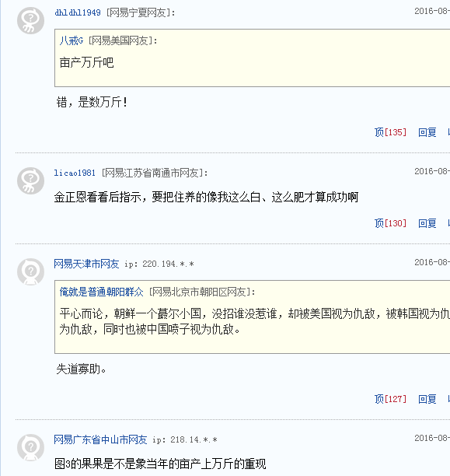The width and height of the screenshot is (450, 476).
Task: Click avatar icon of user licao1981
Action: coord(30,180)
